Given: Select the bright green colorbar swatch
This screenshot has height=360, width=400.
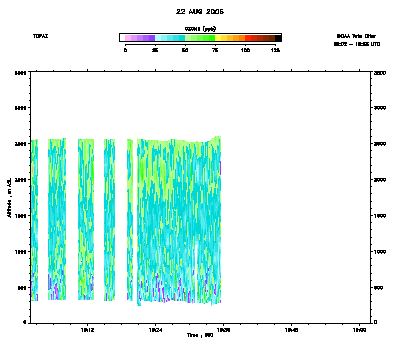Looking at the screenshot, I should [212, 38].
